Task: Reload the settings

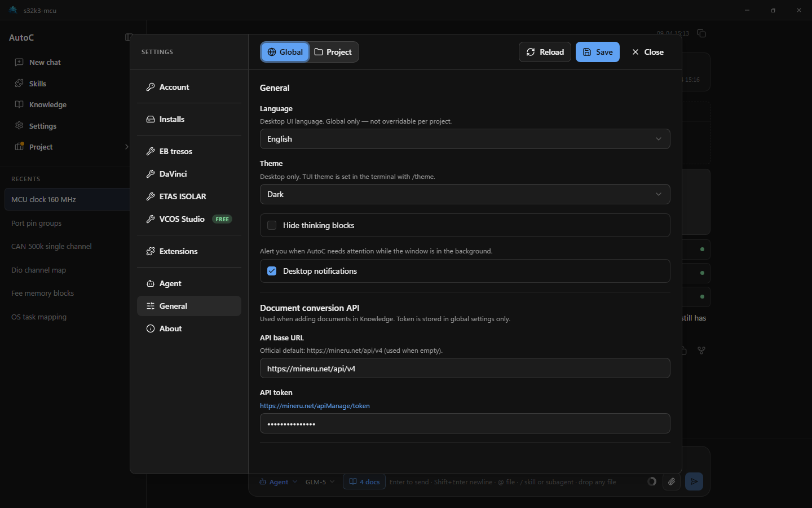Action: pyautogui.click(x=545, y=52)
